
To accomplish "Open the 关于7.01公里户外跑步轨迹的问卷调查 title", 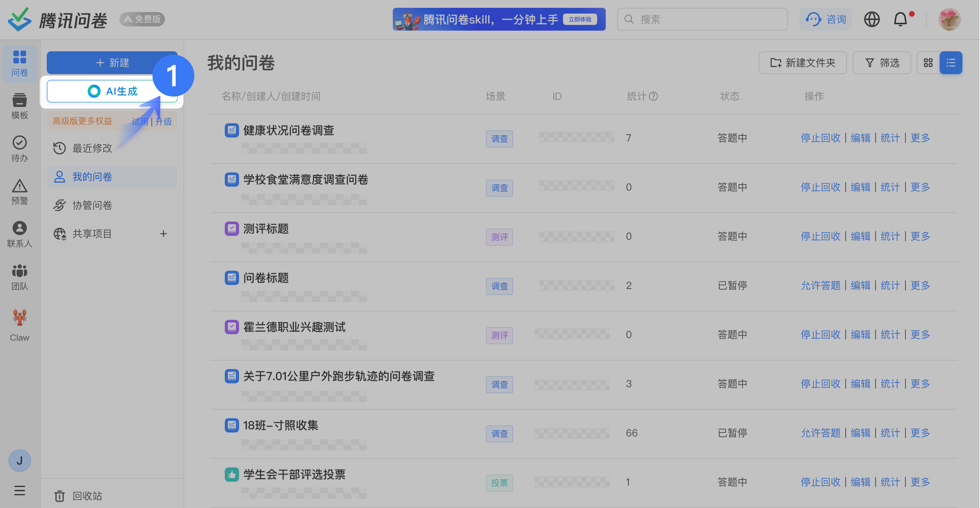I will [x=339, y=376].
